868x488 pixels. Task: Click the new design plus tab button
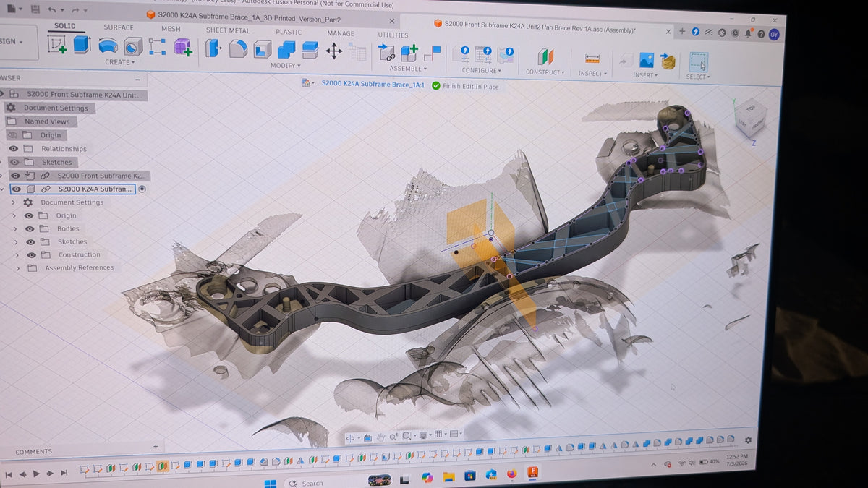point(681,31)
